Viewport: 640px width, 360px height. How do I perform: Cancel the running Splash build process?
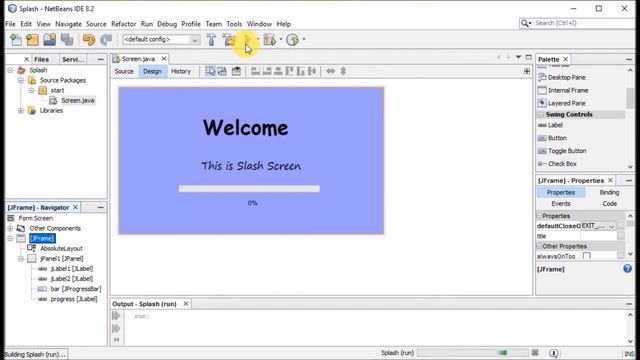point(535,353)
